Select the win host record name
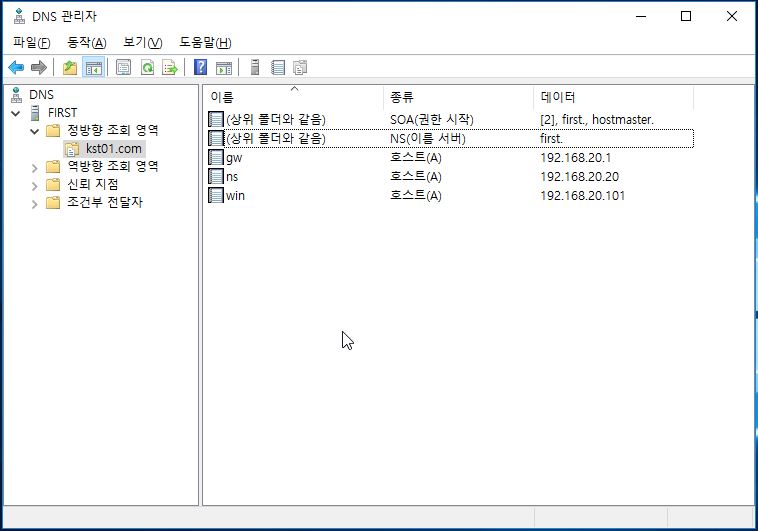 pos(235,195)
